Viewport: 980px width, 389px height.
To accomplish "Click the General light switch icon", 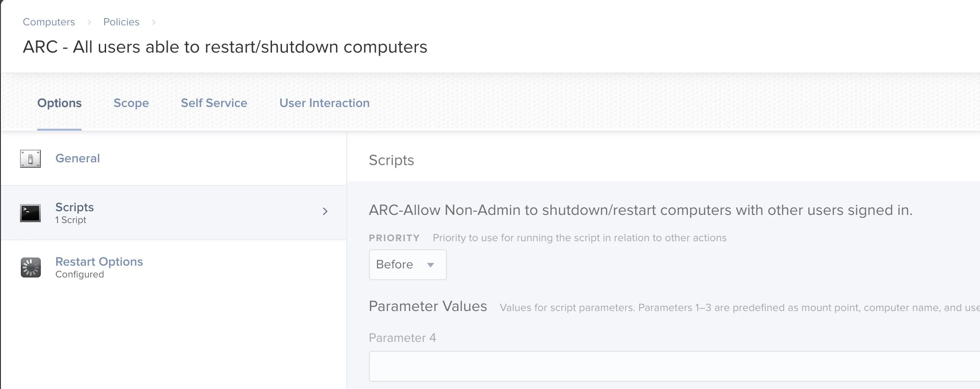I will [30, 159].
